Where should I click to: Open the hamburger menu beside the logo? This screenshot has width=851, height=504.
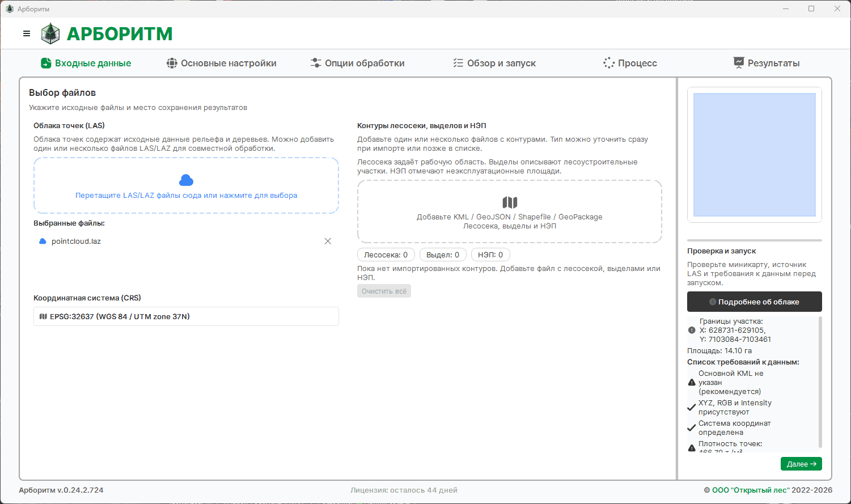[27, 33]
